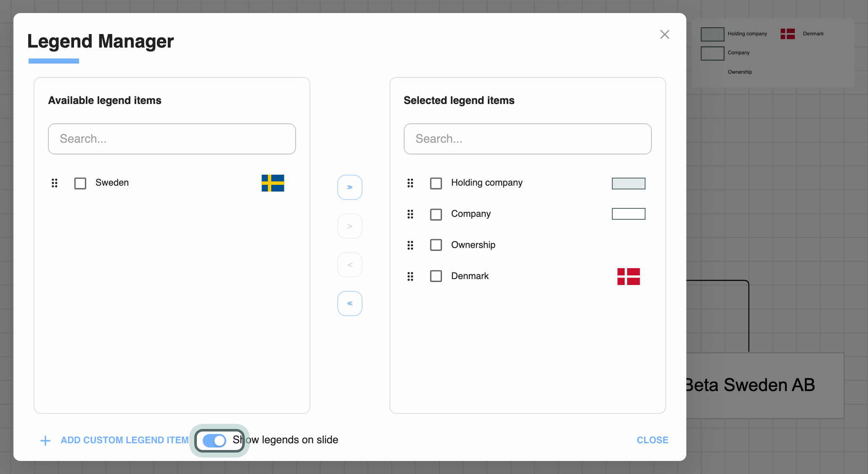This screenshot has width=868, height=474.
Task: Click the move-all-right double chevron button
Action: (x=349, y=187)
